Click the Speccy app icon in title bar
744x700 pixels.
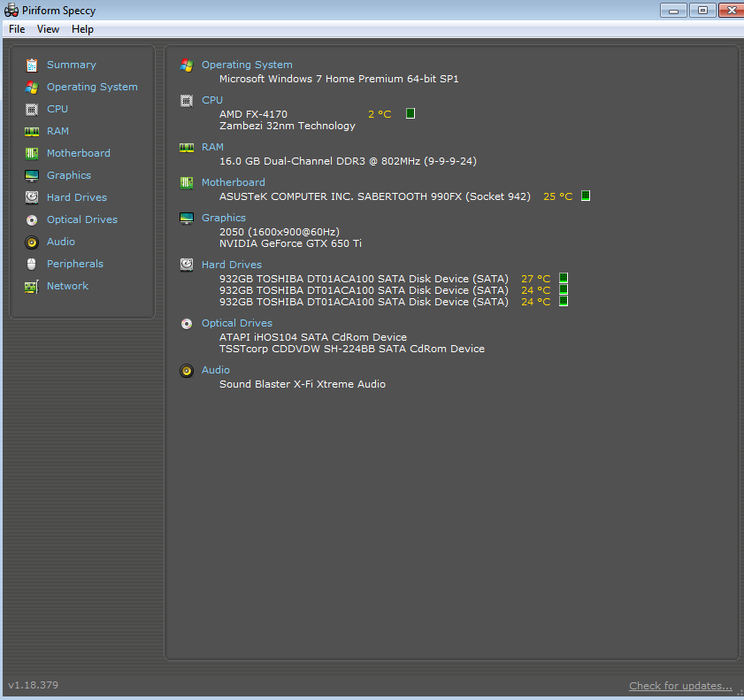click(11, 10)
